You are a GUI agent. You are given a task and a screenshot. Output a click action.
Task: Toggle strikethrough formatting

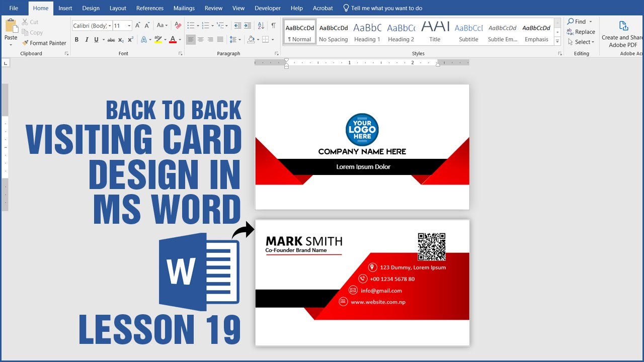[111, 40]
